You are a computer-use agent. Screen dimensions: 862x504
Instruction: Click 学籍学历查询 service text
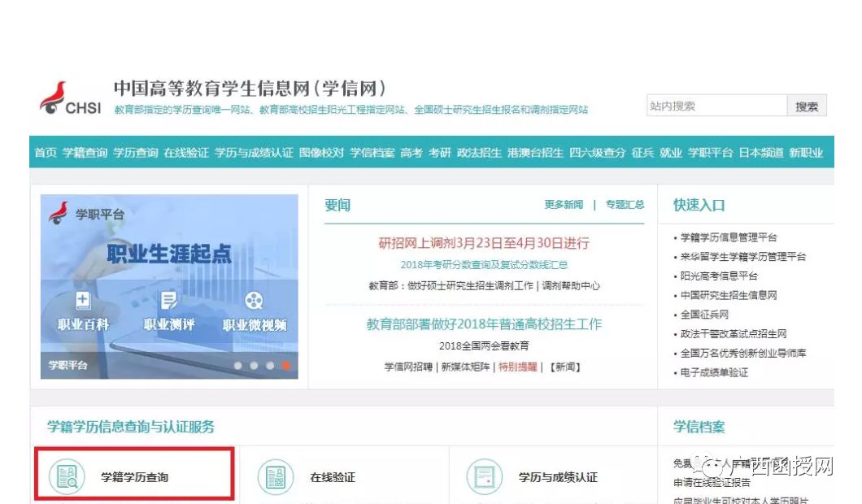click(x=135, y=477)
